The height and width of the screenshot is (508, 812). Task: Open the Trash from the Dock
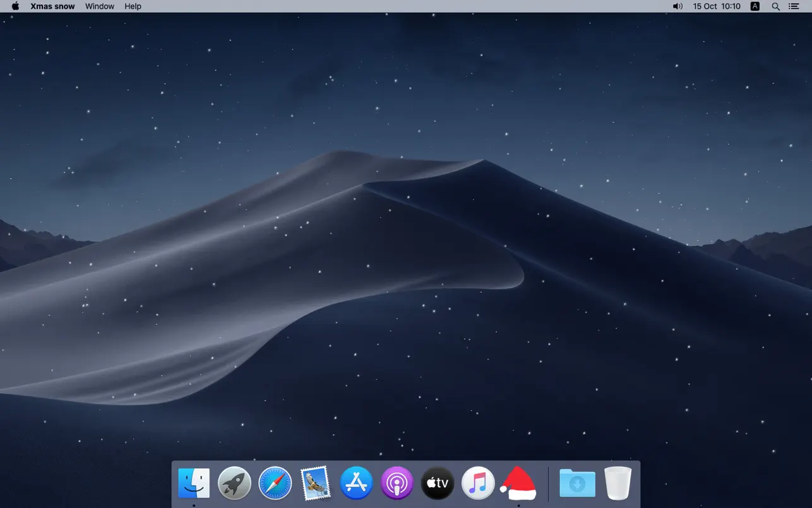pos(617,483)
